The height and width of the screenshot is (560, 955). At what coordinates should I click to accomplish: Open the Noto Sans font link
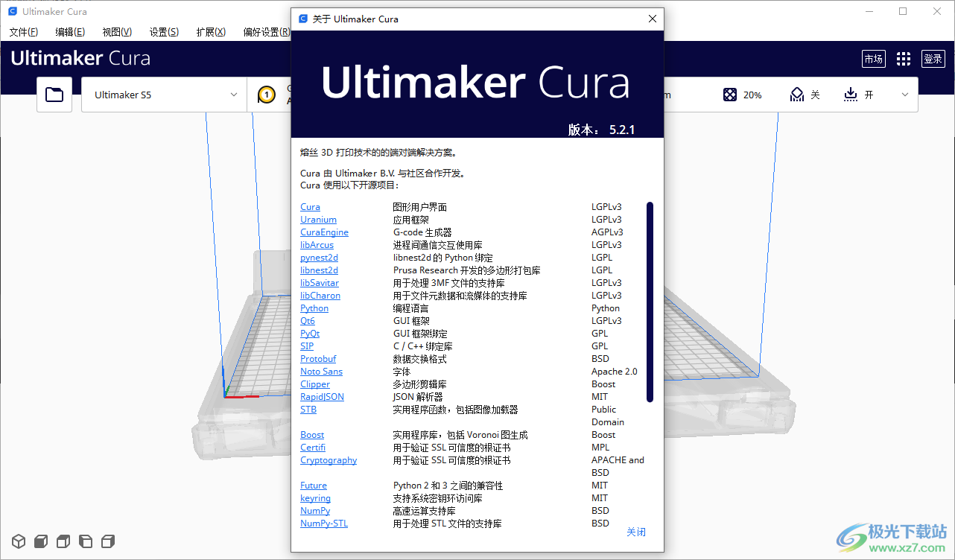321,372
